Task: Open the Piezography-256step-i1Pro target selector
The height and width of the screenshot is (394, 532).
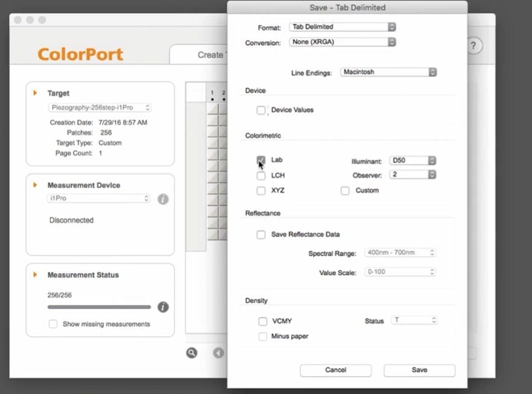Action: click(100, 107)
